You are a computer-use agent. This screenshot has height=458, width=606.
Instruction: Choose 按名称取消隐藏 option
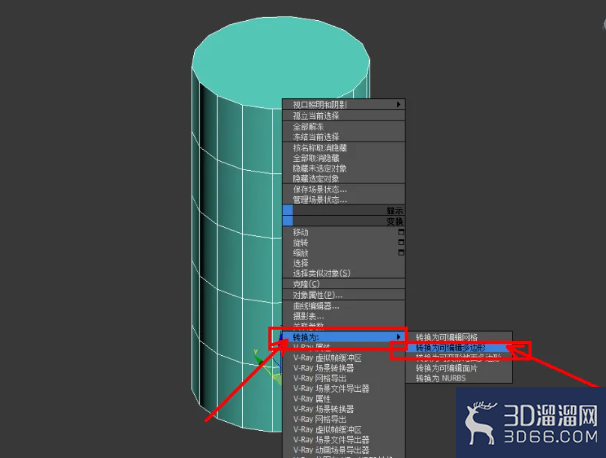[x=344, y=148]
